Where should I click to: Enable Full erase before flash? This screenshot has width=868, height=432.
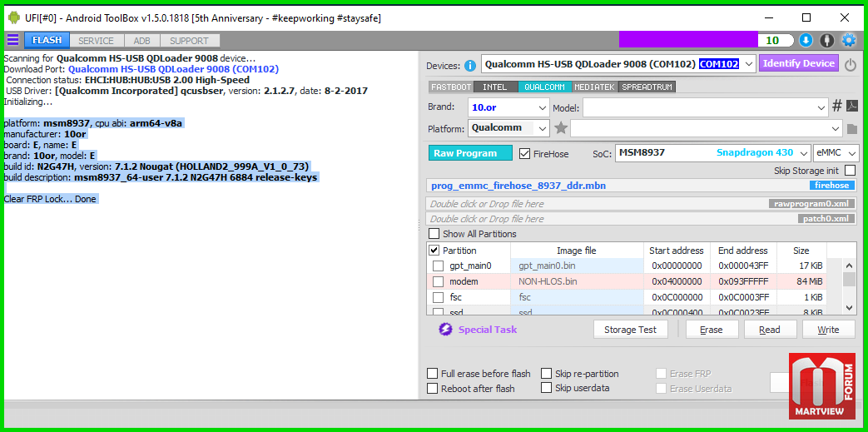point(433,373)
